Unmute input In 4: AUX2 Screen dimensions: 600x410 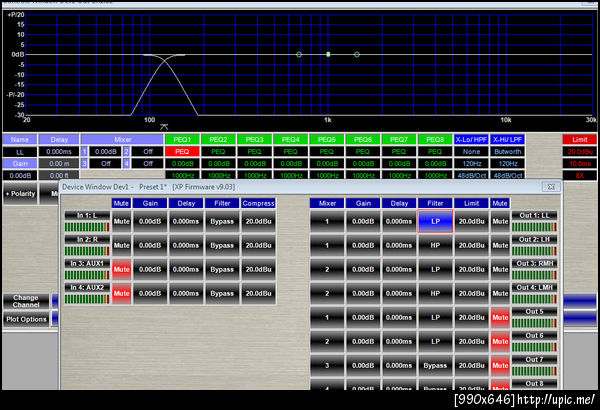(x=121, y=294)
